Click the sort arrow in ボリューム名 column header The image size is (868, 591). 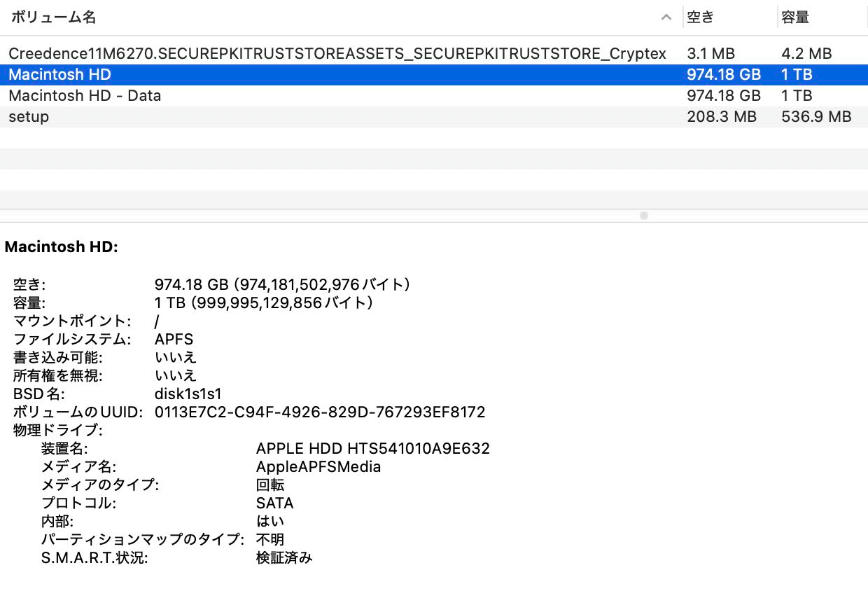click(x=666, y=18)
